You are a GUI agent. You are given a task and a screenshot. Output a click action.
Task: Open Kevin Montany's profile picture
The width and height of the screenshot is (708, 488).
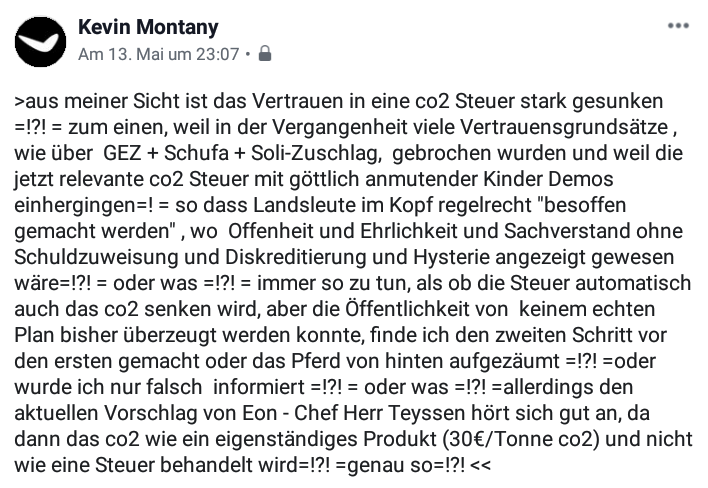click(x=38, y=40)
